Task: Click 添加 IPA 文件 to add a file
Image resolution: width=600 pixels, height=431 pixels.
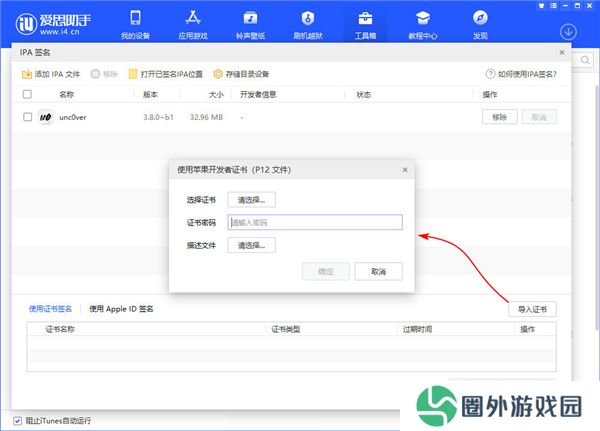Action: pyautogui.click(x=51, y=74)
